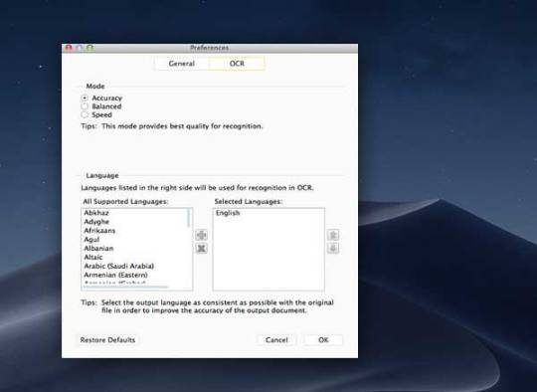Click the supported languages vertical scrollbar
This screenshot has height=392, width=537.
(189, 218)
